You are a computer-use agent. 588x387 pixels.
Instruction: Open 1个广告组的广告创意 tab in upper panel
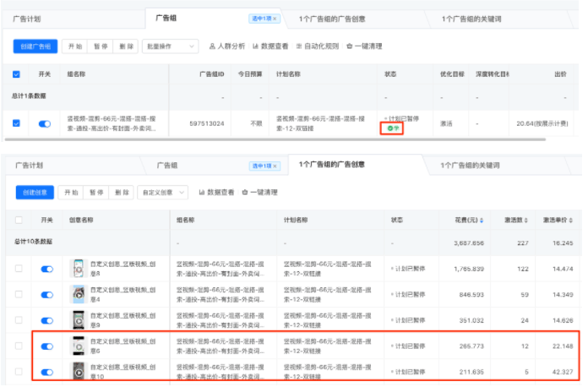pos(332,19)
